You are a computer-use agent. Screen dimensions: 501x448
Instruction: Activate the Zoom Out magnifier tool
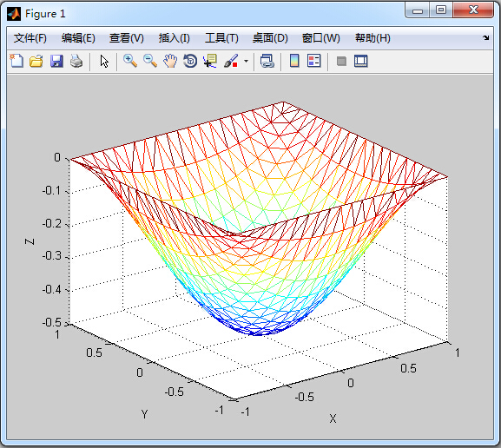150,61
